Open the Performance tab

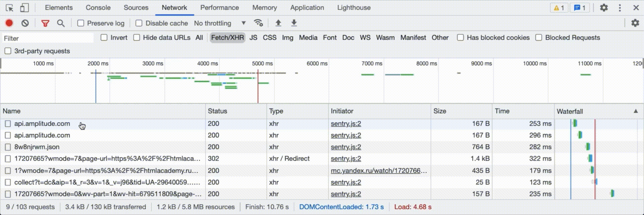click(x=219, y=8)
